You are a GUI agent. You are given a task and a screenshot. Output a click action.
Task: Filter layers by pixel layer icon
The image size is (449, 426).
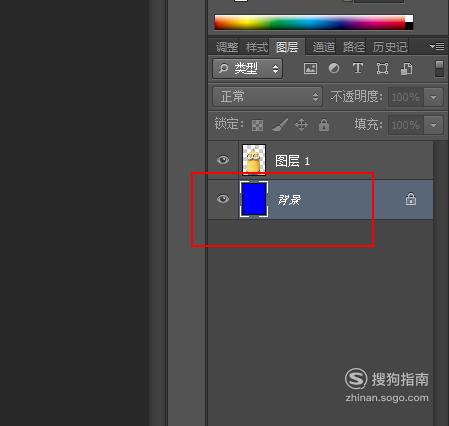310,69
